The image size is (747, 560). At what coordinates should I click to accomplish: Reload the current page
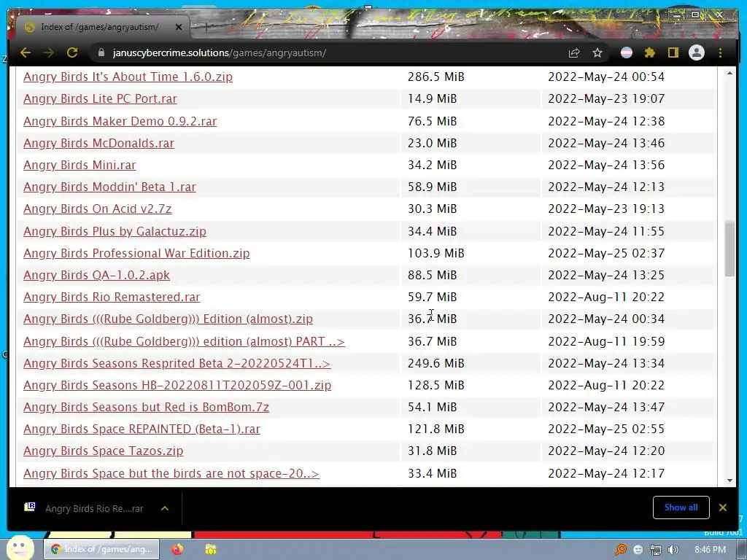[x=72, y=52]
